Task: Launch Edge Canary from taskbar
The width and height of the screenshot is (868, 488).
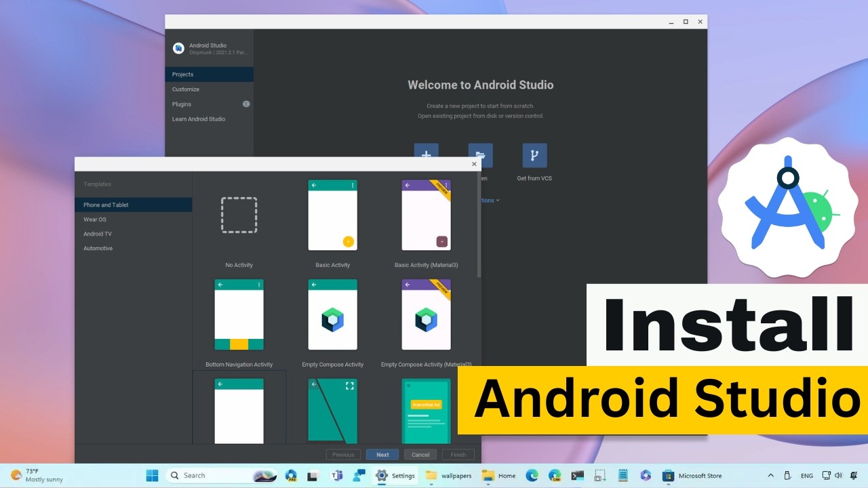Action: [555, 475]
